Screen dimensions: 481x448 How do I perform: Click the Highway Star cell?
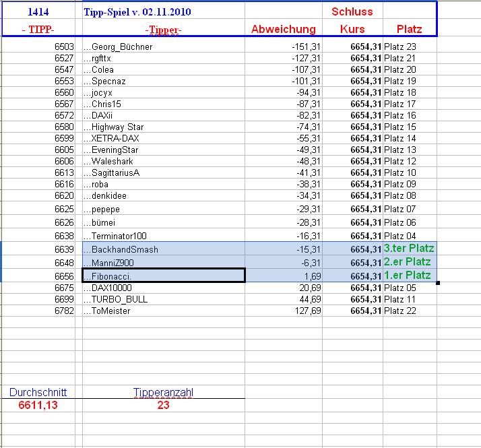coord(164,127)
